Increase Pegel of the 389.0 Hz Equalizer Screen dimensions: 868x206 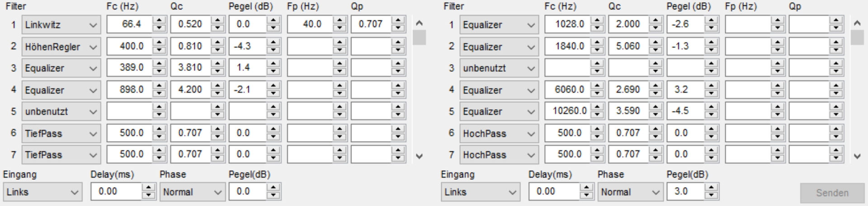273,64
